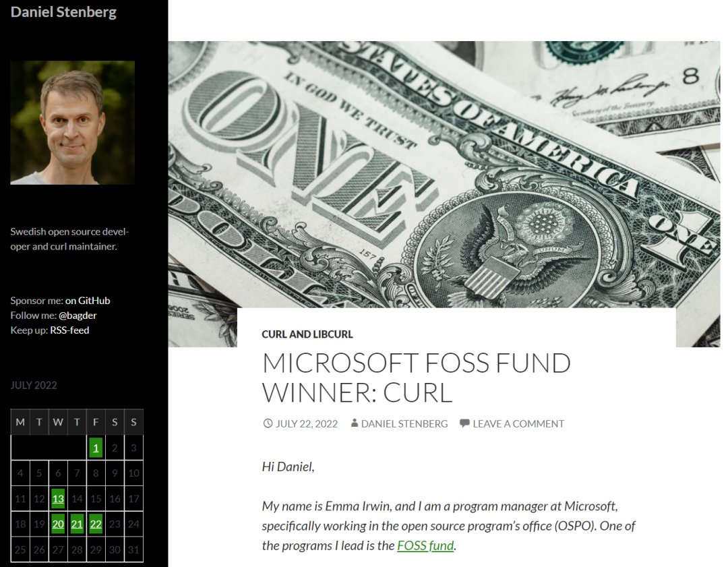The height and width of the screenshot is (567, 728).
Task: Click the greeting 'Hi Daniel,'
Action: [x=288, y=467]
